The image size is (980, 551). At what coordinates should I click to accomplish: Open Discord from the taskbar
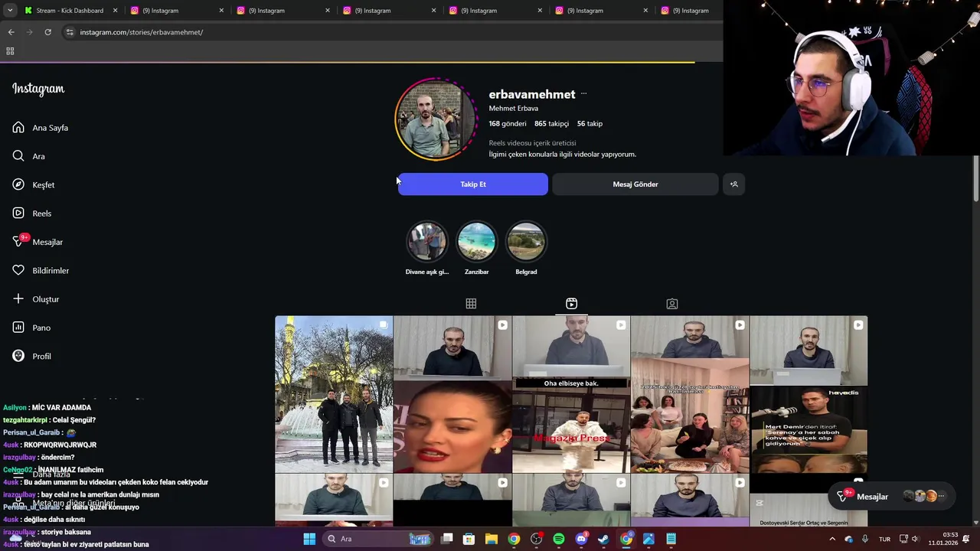[581, 539]
